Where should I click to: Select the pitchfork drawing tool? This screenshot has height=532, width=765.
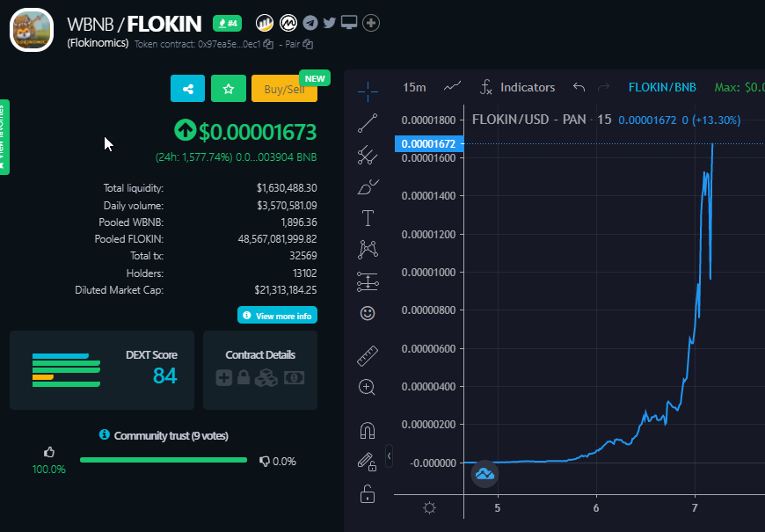368,156
